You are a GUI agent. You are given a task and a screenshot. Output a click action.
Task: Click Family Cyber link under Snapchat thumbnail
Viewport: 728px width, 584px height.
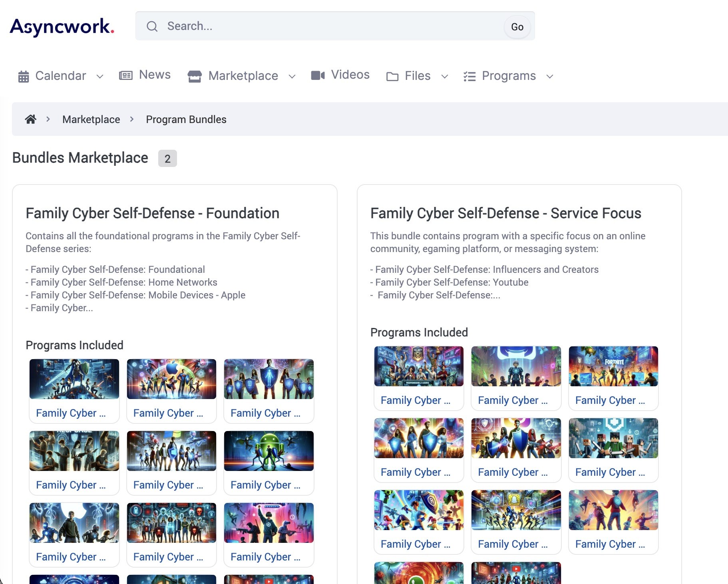[513, 544]
